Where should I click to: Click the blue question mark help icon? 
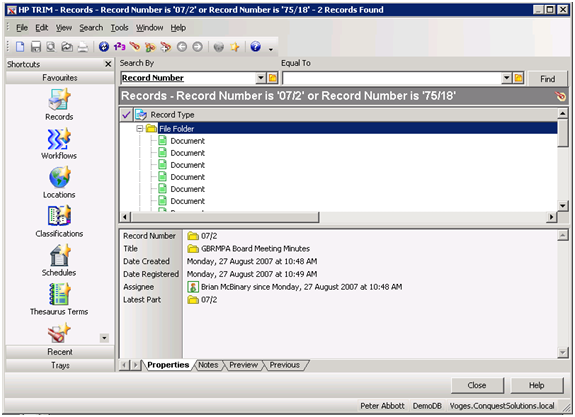[256, 47]
